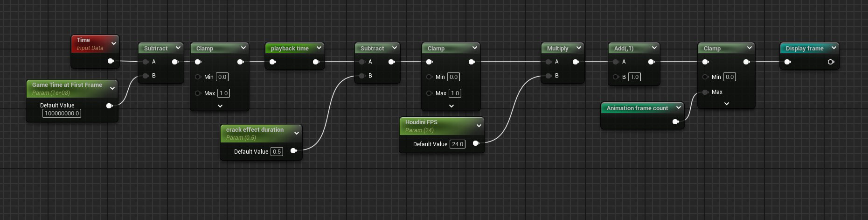Collapse the Game Time at First Frame node

[112, 88]
